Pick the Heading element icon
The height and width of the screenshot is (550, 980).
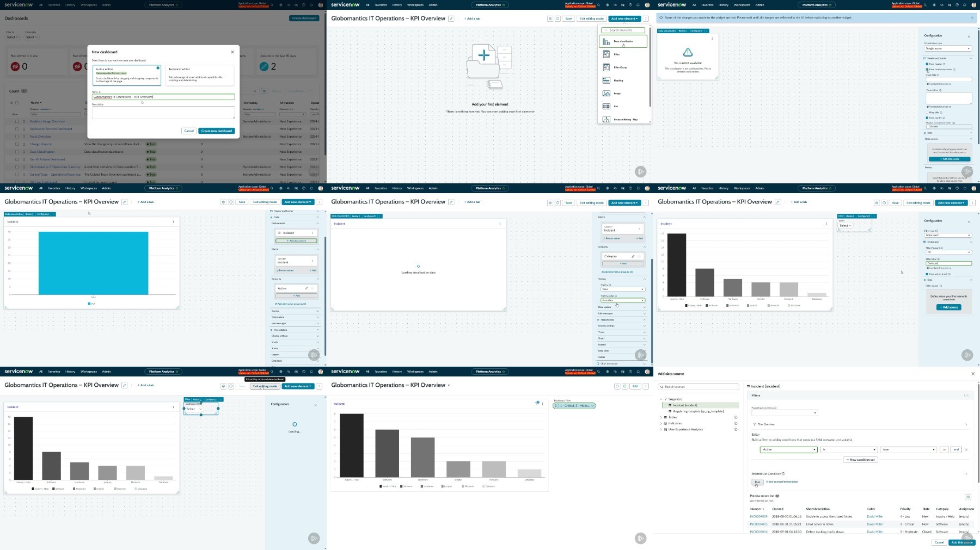(606, 81)
